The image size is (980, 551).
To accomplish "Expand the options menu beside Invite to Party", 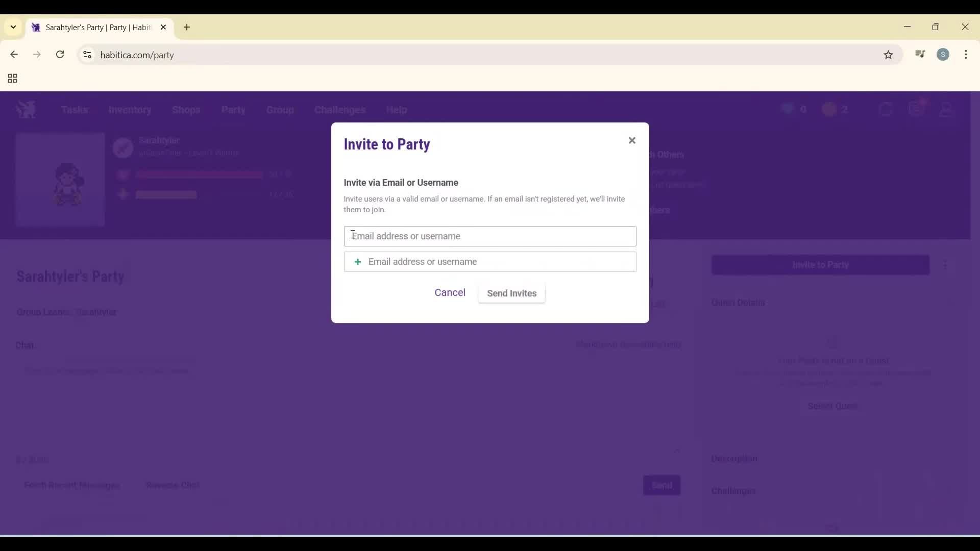I will [946, 265].
